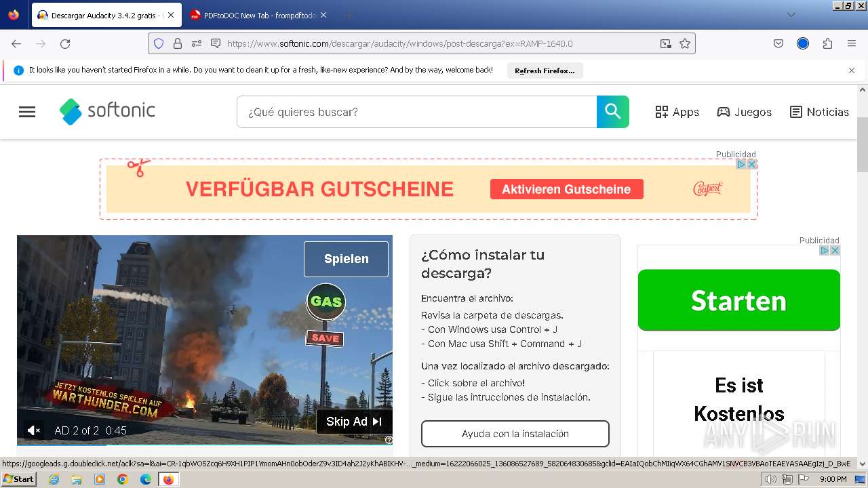Image resolution: width=868 pixels, height=488 pixels.
Task: List all tabs dropdown arrow
Action: pos(791,15)
